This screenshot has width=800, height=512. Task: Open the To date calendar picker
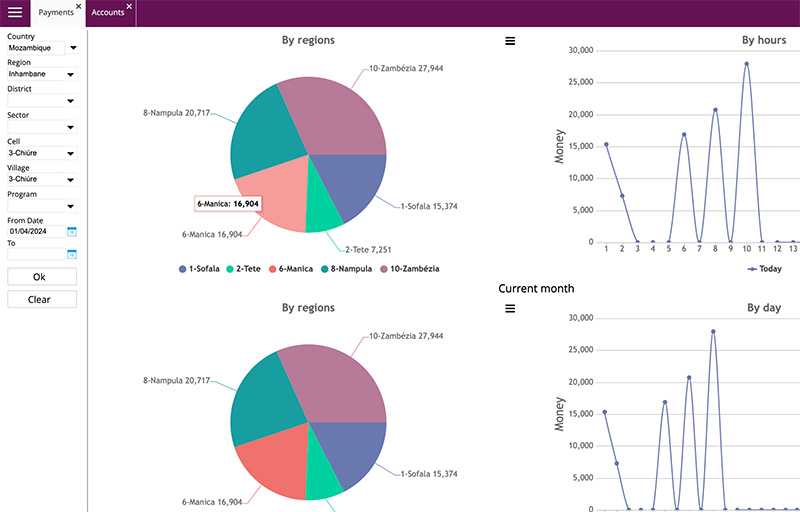click(72, 254)
